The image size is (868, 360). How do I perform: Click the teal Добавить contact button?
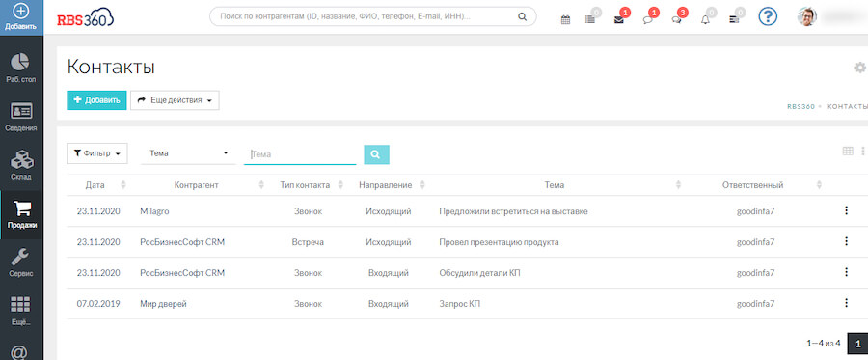[x=96, y=100]
